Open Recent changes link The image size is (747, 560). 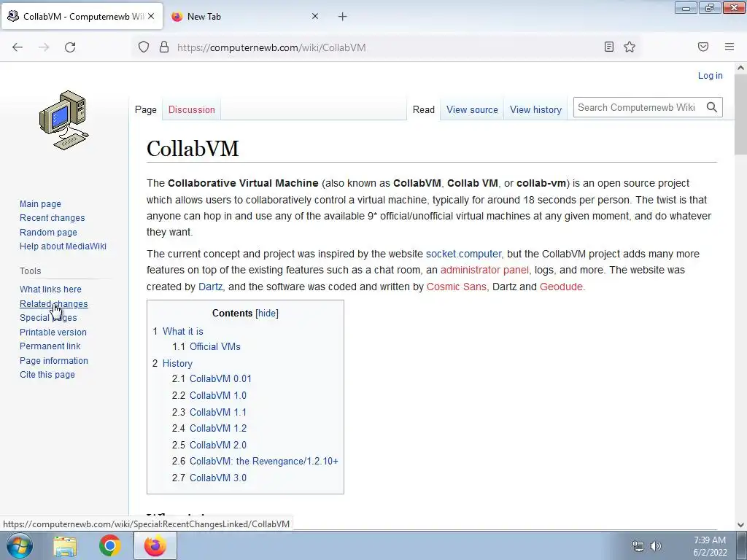coord(53,217)
